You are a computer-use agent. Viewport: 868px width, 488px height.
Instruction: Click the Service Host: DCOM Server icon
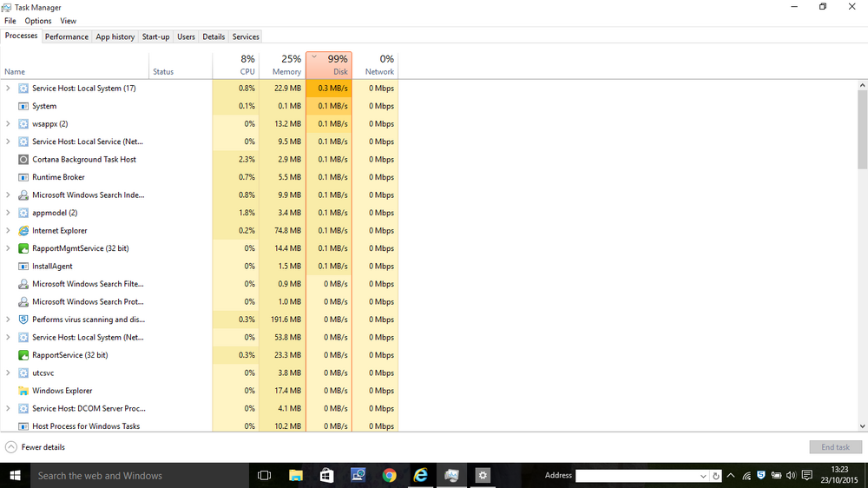23,408
